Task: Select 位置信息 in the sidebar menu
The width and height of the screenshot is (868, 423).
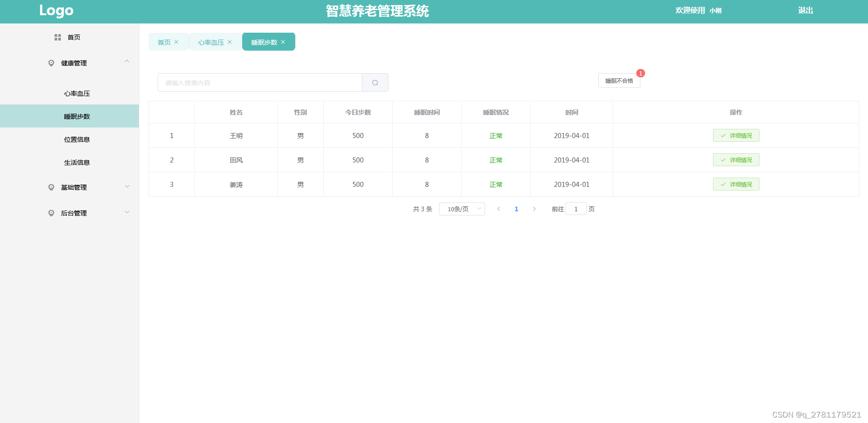Action: 69,139
